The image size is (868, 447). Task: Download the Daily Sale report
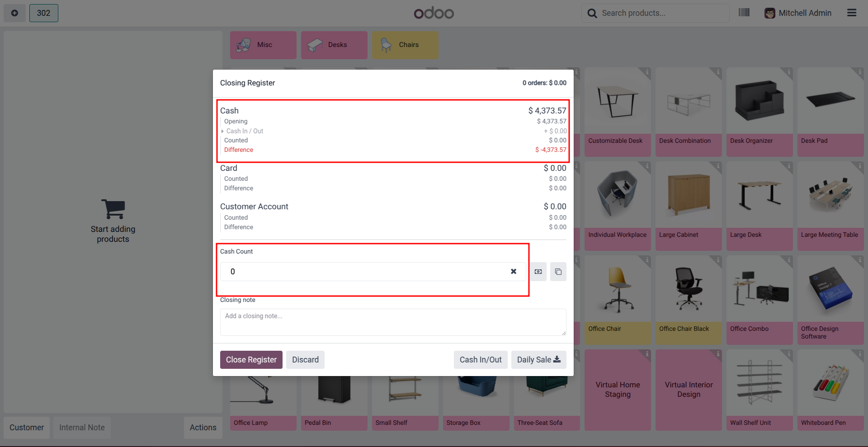click(539, 360)
